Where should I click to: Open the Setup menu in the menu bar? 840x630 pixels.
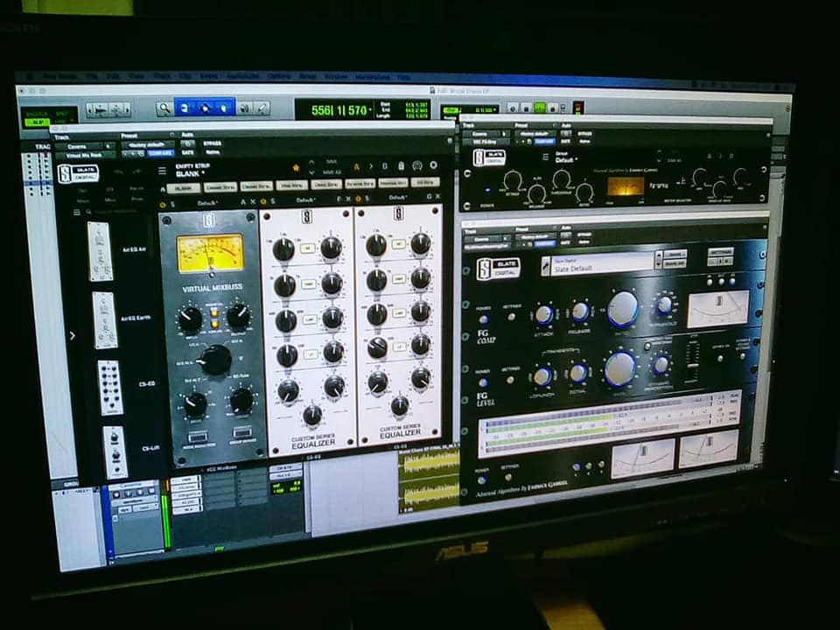(x=307, y=77)
